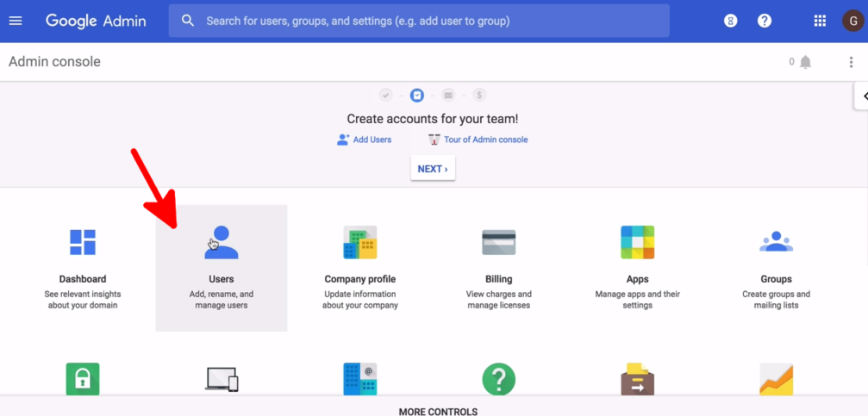This screenshot has width=868, height=416.
Task: Open the Help question mark icon
Action: (x=765, y=21)
